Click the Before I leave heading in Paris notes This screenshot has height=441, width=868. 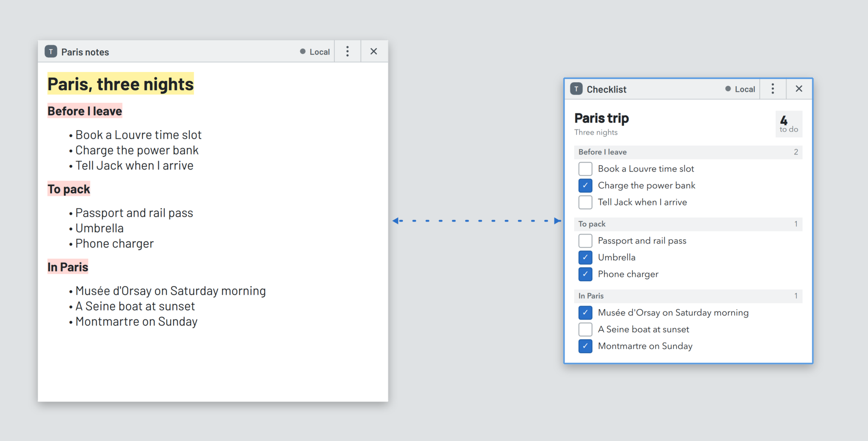84,111
